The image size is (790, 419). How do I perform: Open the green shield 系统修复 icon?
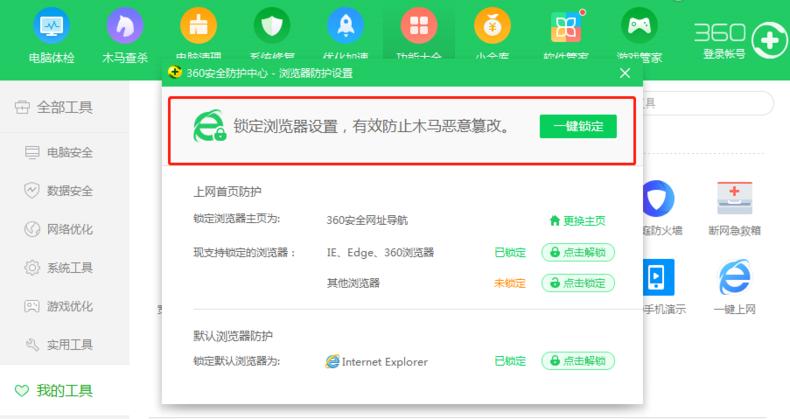[x=272, y=25]
